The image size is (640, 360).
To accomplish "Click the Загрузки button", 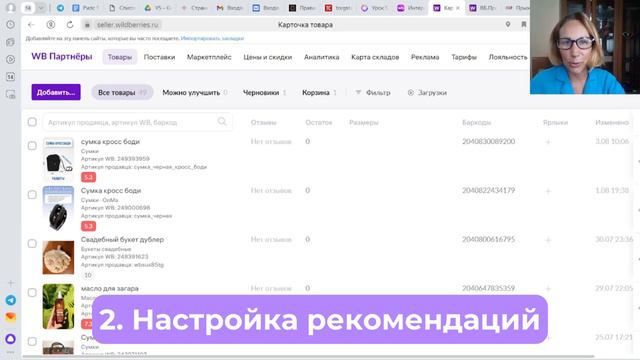I will point(427,93).
